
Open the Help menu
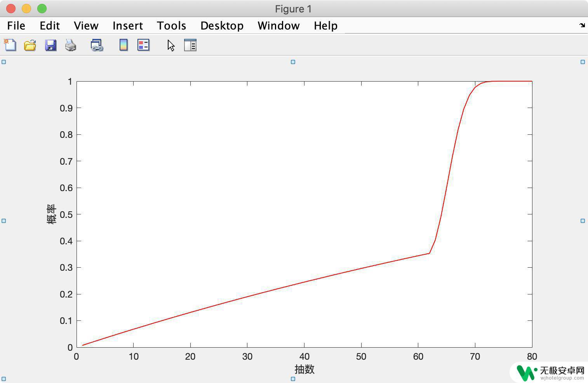pos(325,26)
